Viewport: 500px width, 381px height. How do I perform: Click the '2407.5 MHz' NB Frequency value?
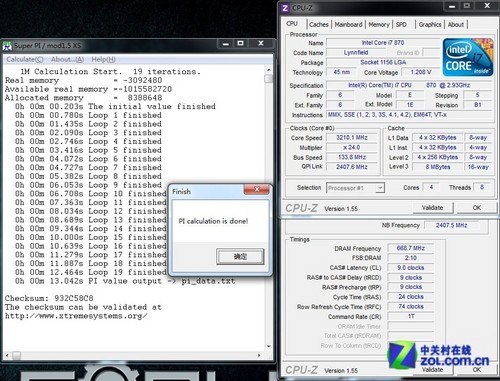(x=452, y=225)
